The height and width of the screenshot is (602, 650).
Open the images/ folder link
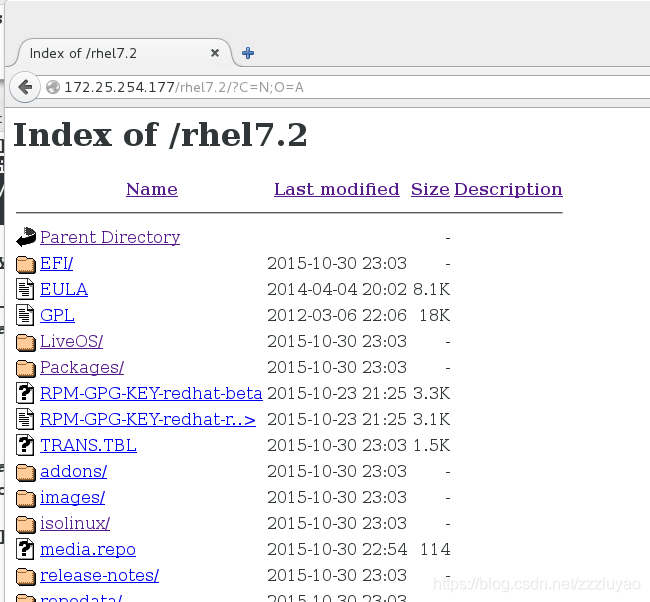pos(73,497)
